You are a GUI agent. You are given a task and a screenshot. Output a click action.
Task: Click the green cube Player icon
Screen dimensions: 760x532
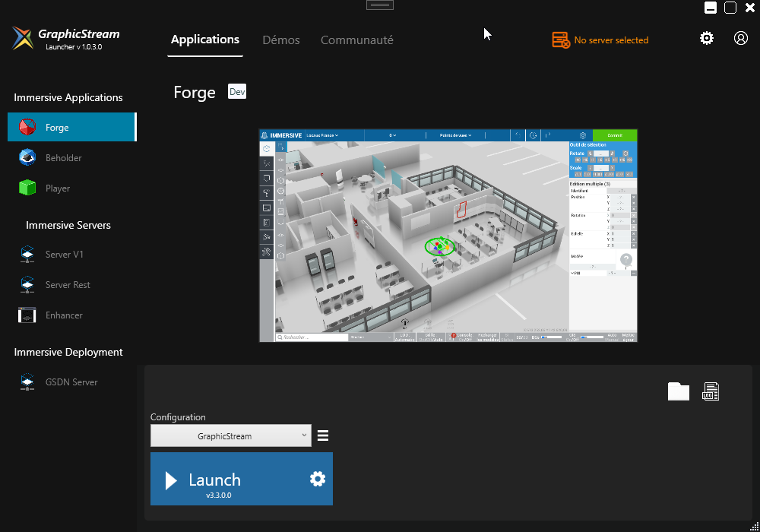tap(27, 188)
